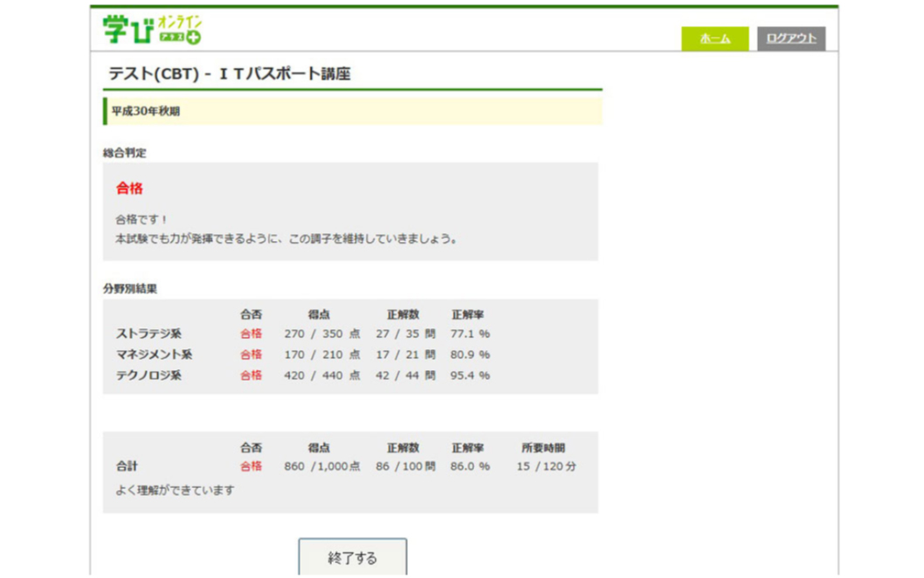The height and width of the screenshot is (578, 924).
Task: Click the 正解率 column header
Action: click(468, 315)
